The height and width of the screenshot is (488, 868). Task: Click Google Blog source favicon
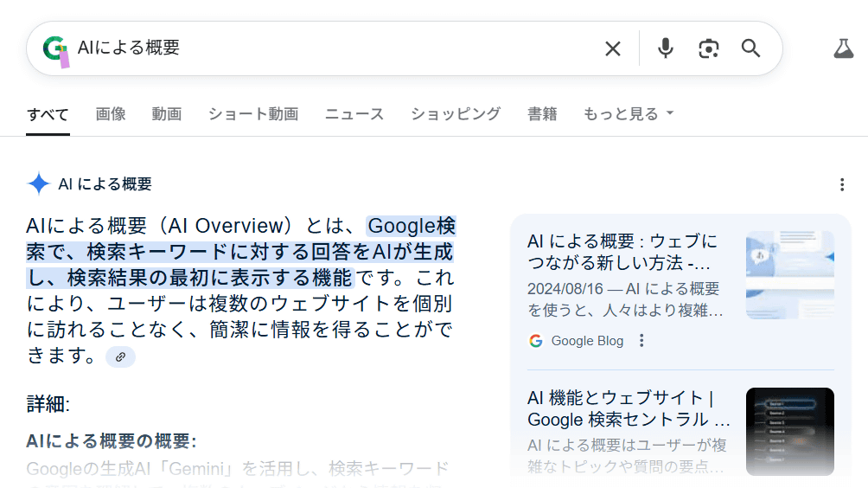[535, 341]
